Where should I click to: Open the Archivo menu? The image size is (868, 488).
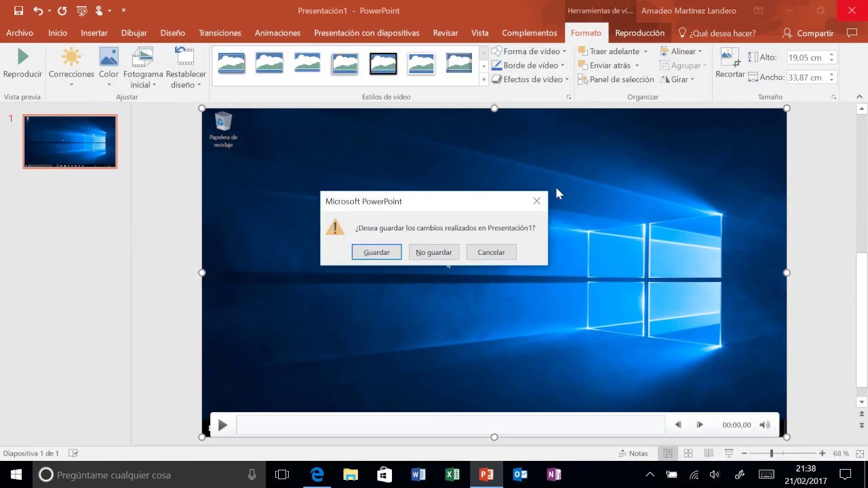click(20, 33)
